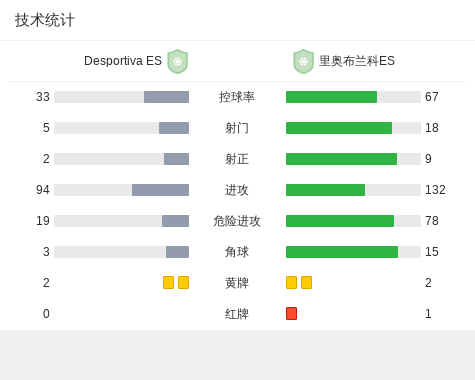Click 里奥布兰科ES first yellow card icon
Screen dimensions: 475x380
[x=291, y=282]
